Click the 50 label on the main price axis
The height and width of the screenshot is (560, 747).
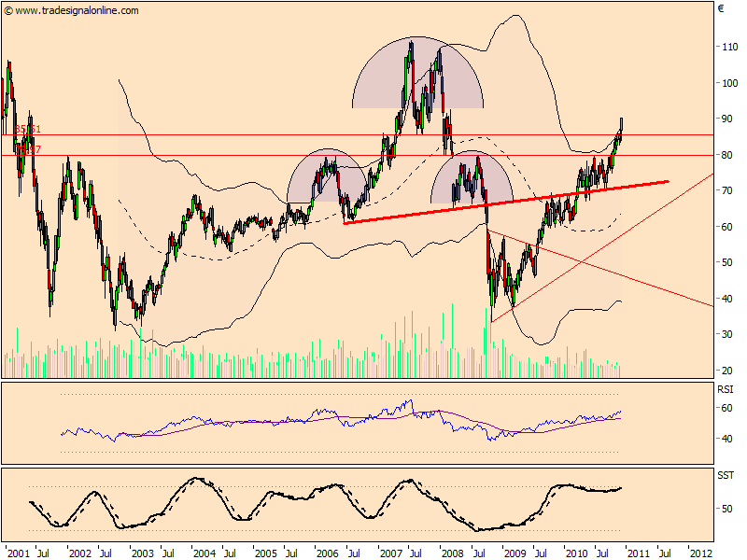(727, 263)
